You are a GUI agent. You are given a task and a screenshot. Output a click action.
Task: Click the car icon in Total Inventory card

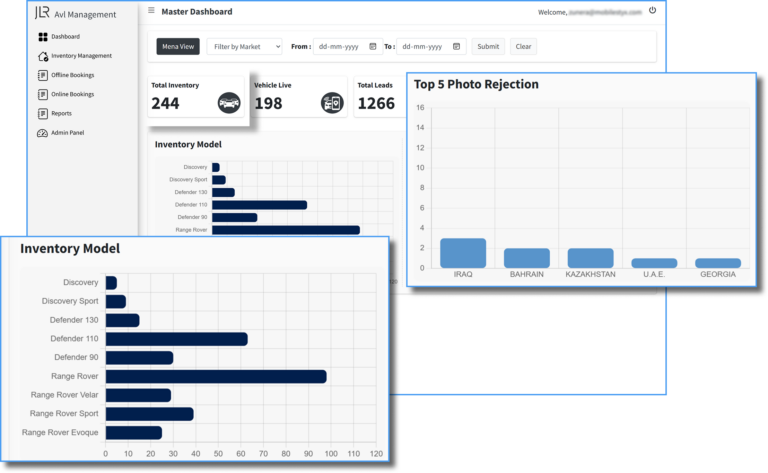[x=229, y=102]
